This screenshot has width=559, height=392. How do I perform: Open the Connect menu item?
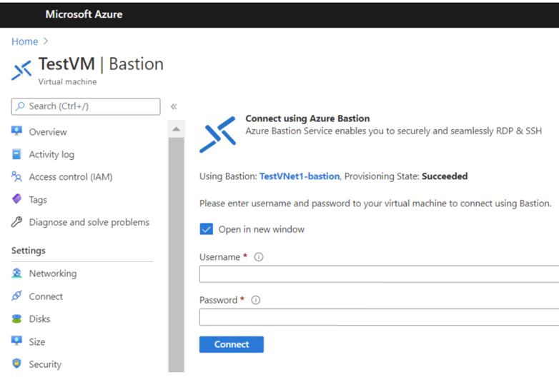coord(46,296)
